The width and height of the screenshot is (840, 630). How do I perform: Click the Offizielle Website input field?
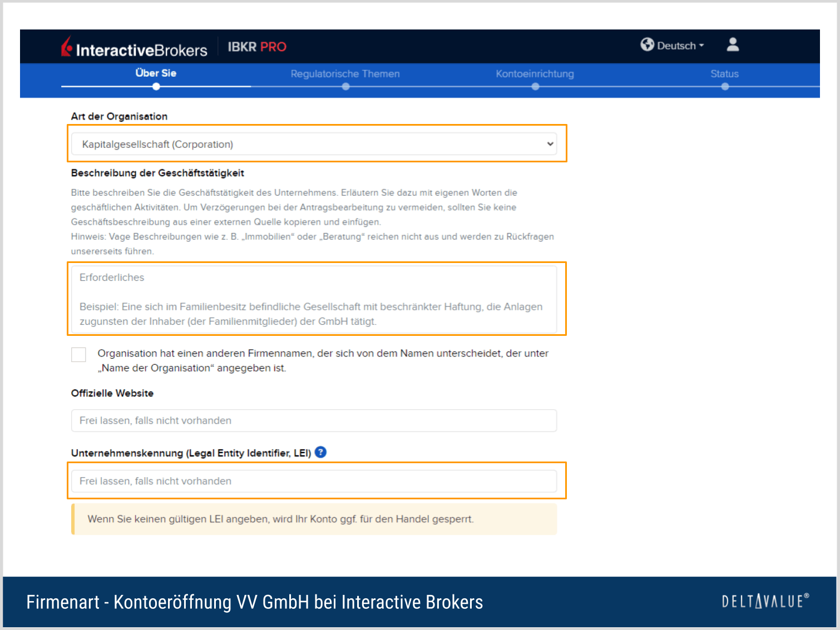point(314,420)
